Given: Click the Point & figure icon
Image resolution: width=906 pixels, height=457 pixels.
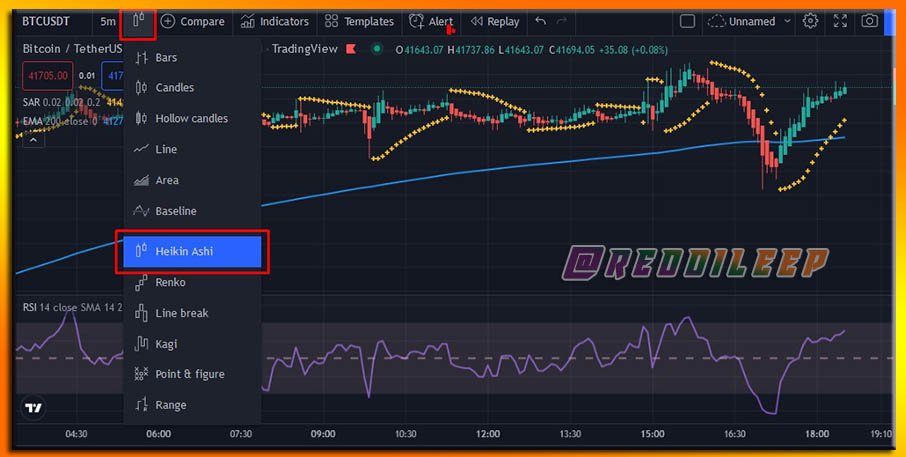Looking at the screenshot, I should coord(141,374).
